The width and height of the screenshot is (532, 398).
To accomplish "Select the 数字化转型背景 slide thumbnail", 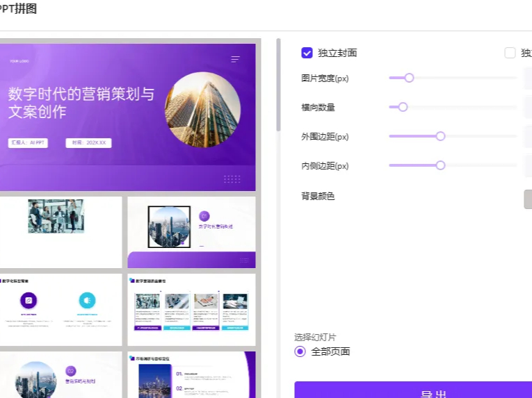I will [61, 310].
